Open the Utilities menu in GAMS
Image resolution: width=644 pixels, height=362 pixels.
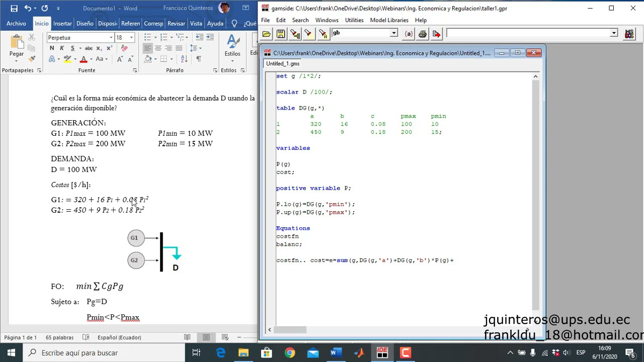[354, 20]
